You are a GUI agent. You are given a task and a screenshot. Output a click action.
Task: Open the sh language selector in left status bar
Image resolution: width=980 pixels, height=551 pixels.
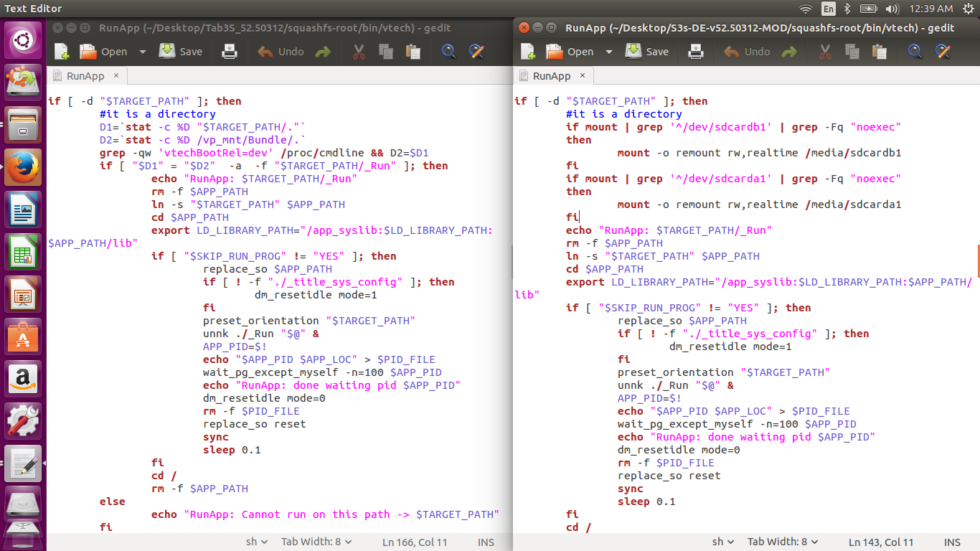coord(256,542)
